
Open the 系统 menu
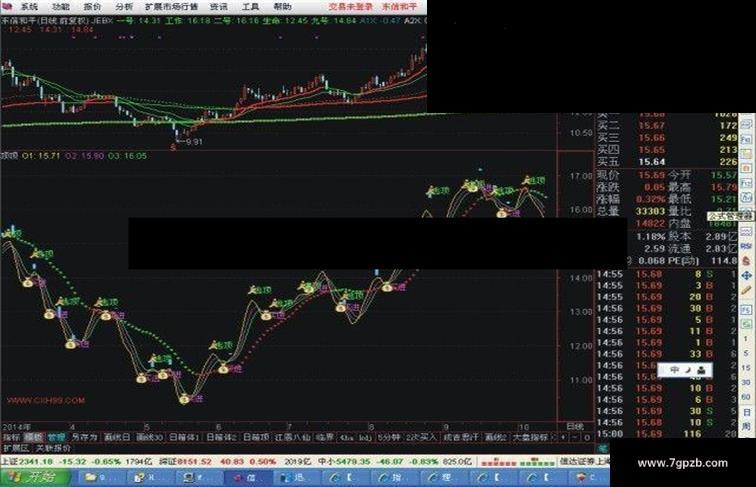(29, 7)
